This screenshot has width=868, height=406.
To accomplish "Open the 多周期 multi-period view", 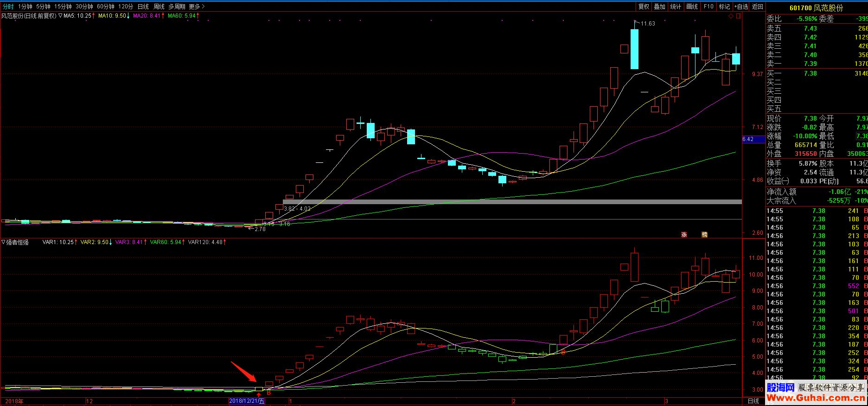I will coord(177,6).
